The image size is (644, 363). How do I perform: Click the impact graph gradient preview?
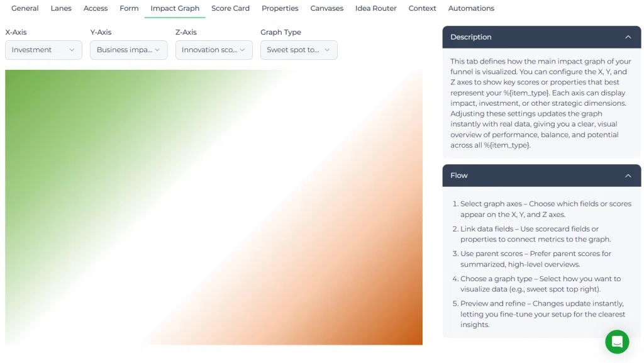(x=214, y=208)
